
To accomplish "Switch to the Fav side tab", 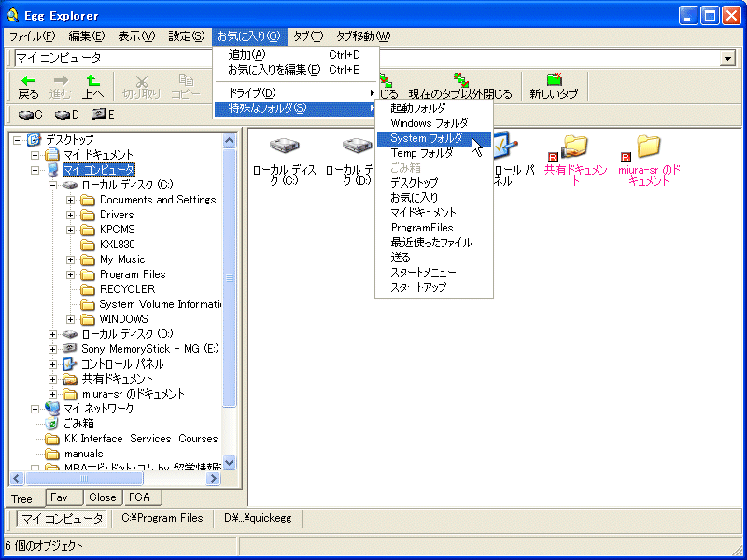I will point(64,497).
